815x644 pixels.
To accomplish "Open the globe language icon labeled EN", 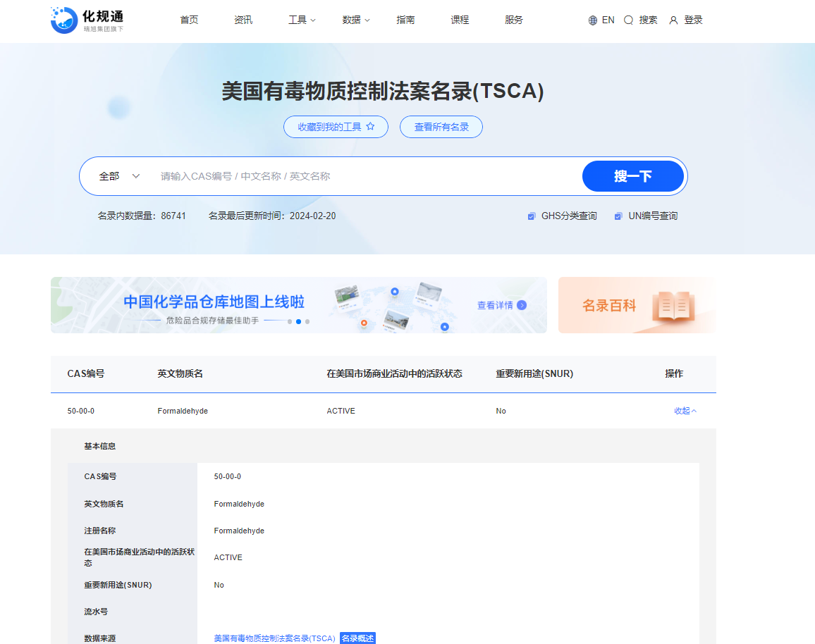I will 592,20.
